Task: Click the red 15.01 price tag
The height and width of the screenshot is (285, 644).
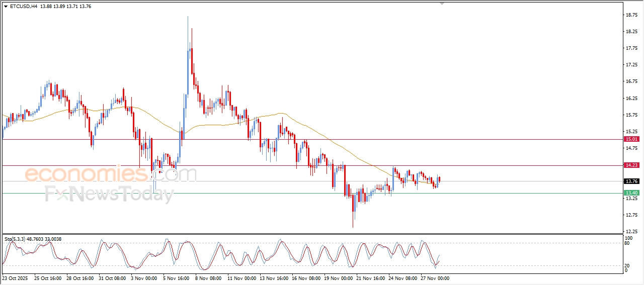Action: (x=631, y=139)
